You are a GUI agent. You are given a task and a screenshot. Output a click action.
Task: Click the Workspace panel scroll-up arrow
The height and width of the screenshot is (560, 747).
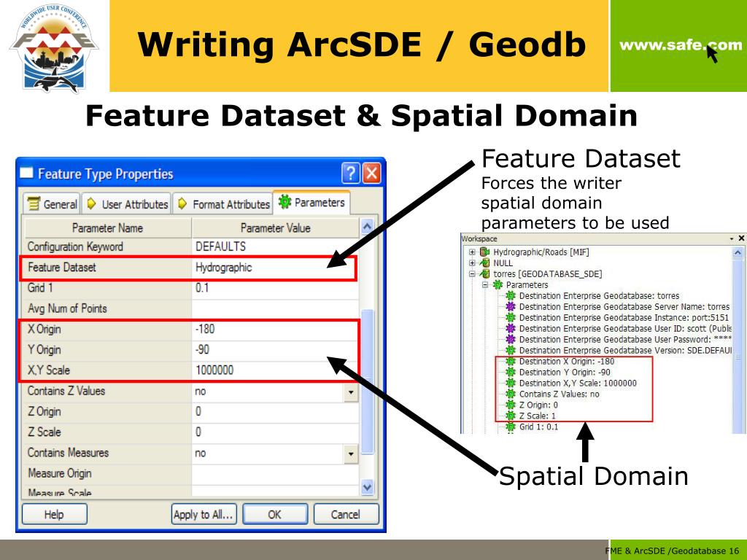point(738,252)
